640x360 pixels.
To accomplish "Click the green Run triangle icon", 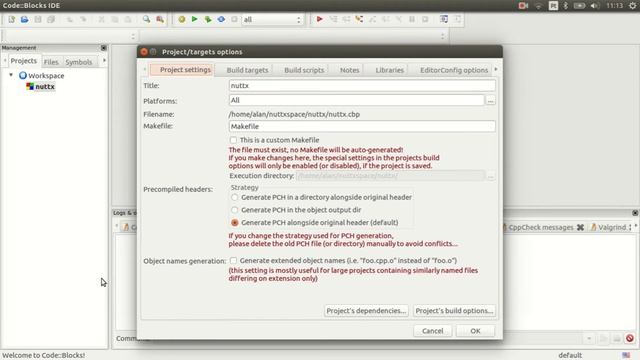I will coord(195,19).
